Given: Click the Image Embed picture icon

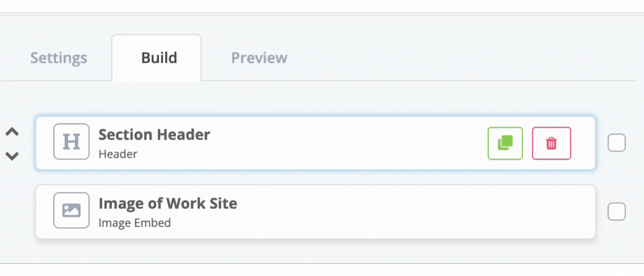Looking at the screenshot, I should [72, 210].
